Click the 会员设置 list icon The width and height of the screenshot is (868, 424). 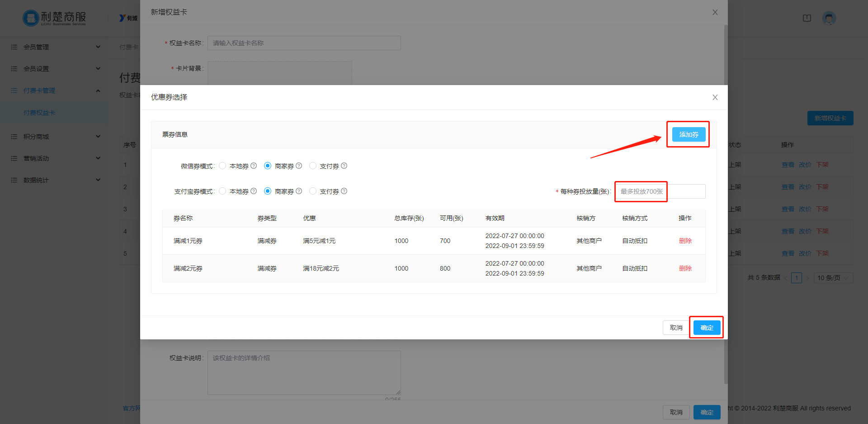(14, 69)
